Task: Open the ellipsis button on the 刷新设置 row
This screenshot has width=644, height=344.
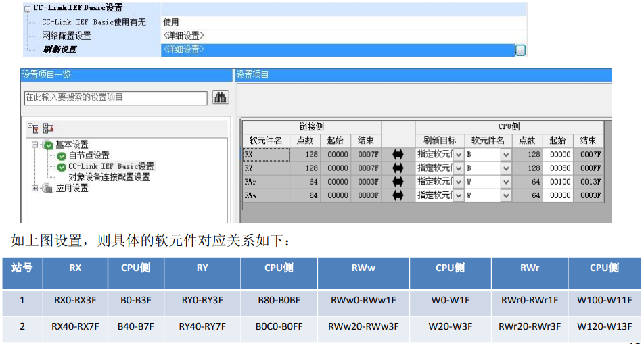Action: 520,51
